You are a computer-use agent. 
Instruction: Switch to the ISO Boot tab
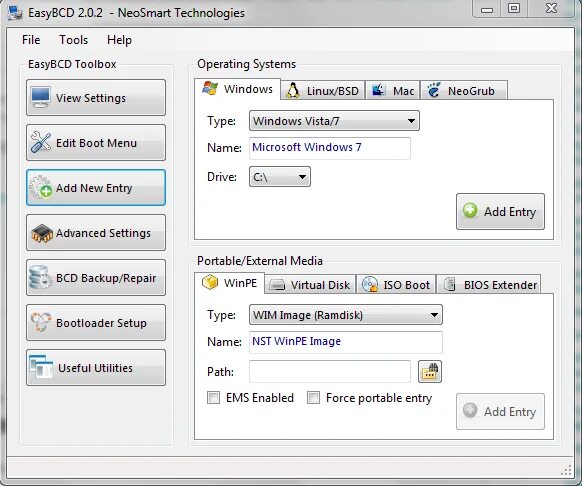396,285
